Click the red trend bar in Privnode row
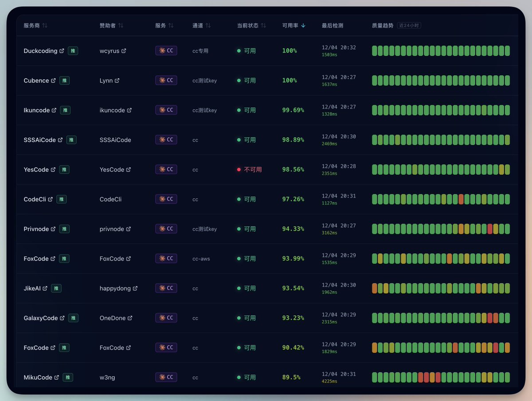 [490, 229]
